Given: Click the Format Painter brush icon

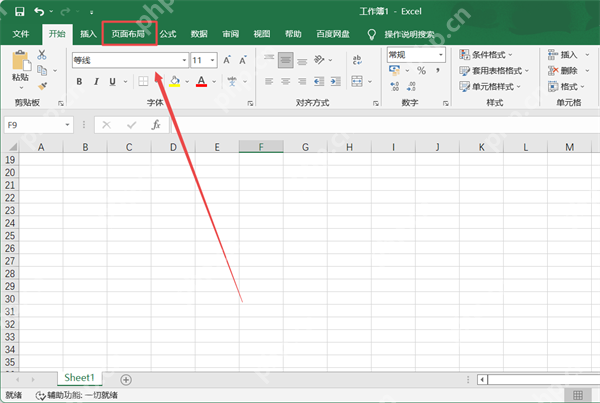Looking at the screenshot, I should [42, 86].
